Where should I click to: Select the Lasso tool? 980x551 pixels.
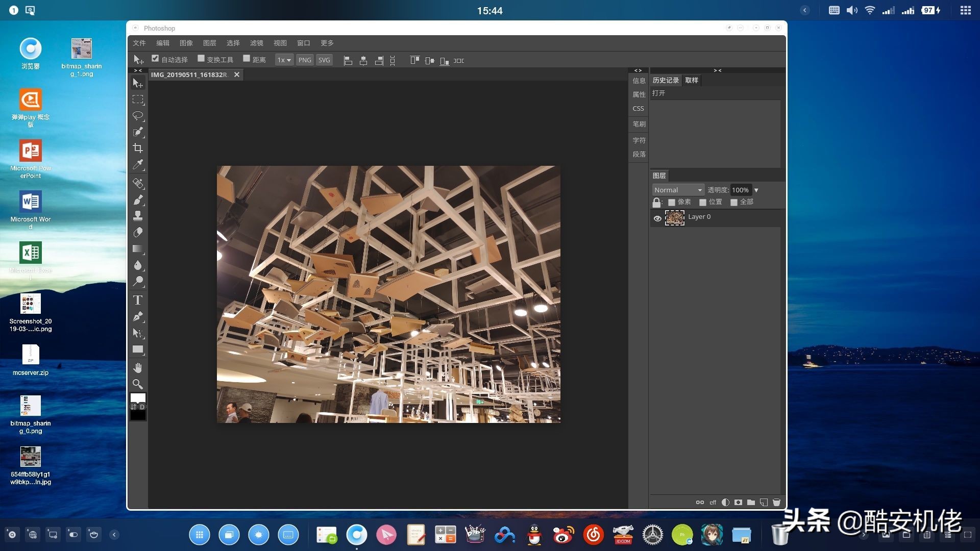[138, 116]
